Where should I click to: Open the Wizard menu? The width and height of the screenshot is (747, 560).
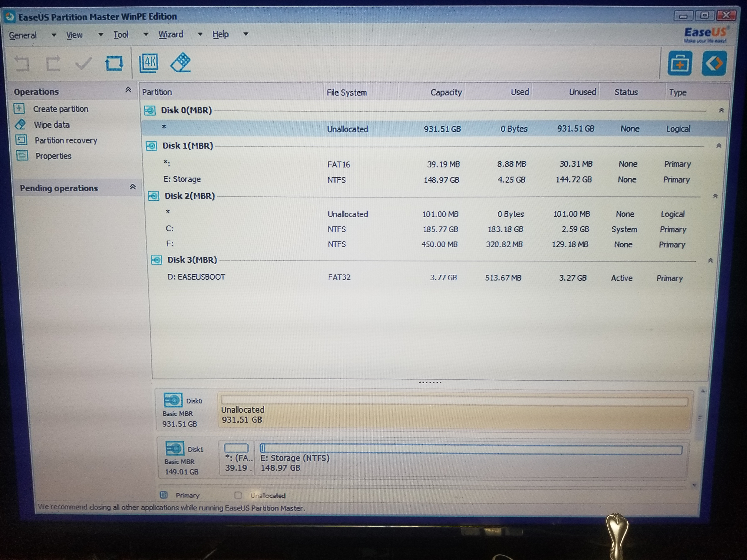coord(171,34)
